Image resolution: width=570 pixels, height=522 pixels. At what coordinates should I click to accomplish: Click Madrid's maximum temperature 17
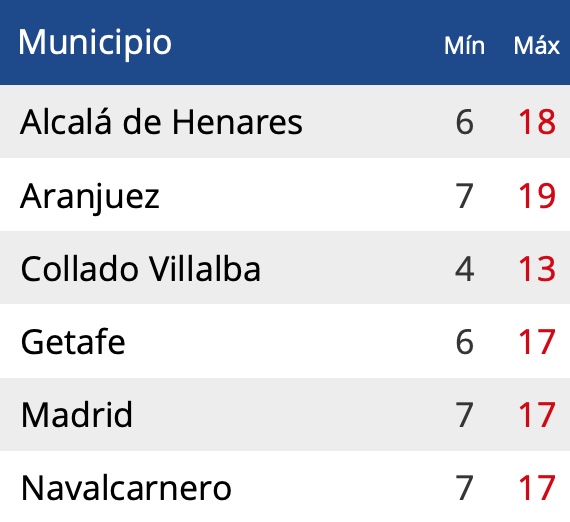pos(537,415)
